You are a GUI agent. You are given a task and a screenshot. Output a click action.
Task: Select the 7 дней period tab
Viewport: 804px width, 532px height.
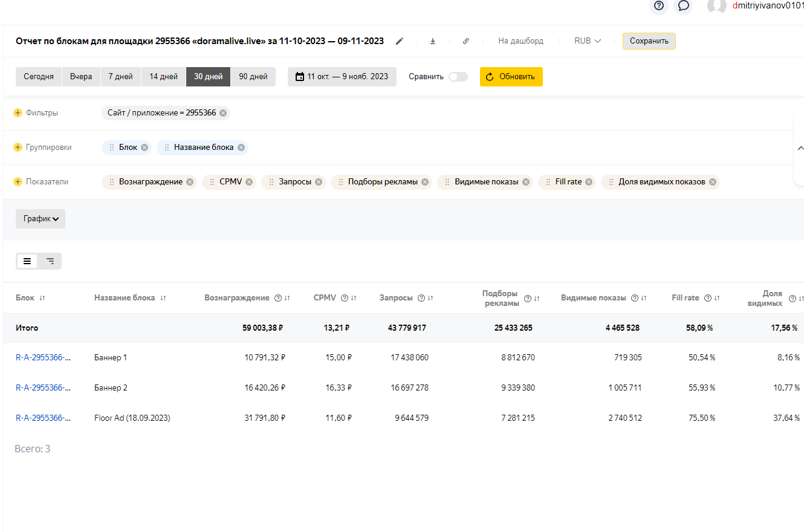pyautogui.click(x=121, y=77)
